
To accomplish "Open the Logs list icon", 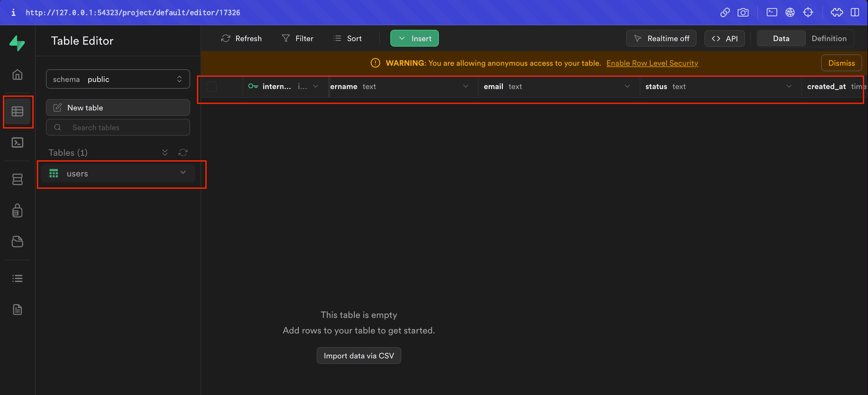I will click(x=17, y=278).
